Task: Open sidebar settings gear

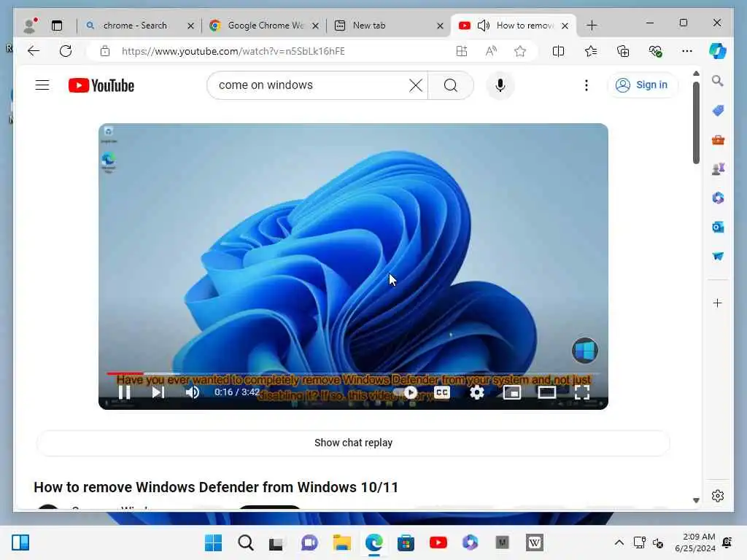Action: (718, 496)
